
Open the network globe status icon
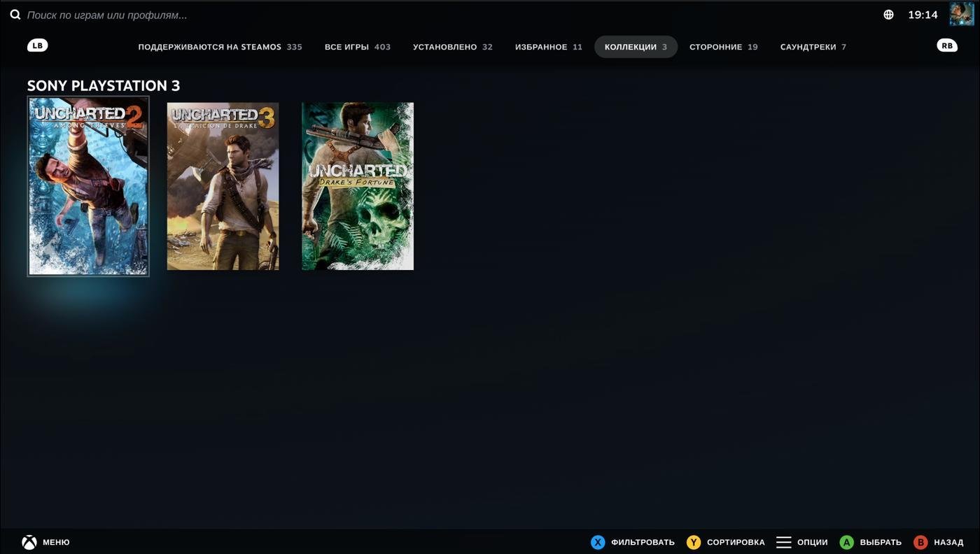888,15
